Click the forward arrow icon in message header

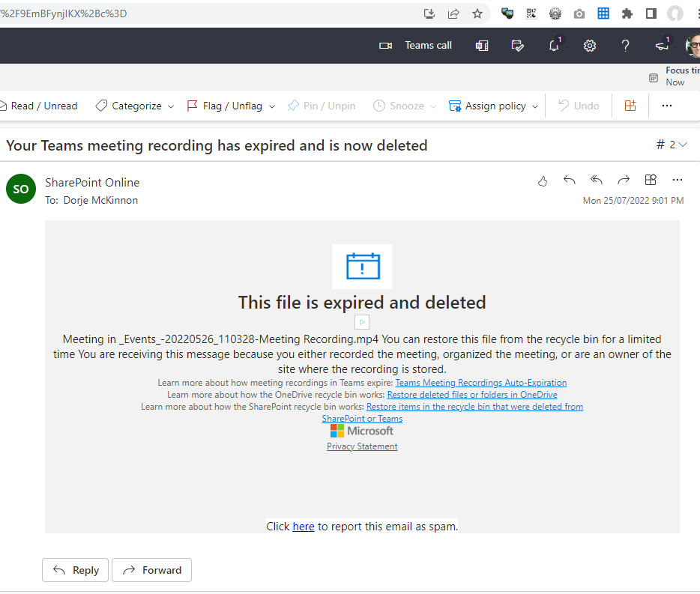click(x=624, y=180)
